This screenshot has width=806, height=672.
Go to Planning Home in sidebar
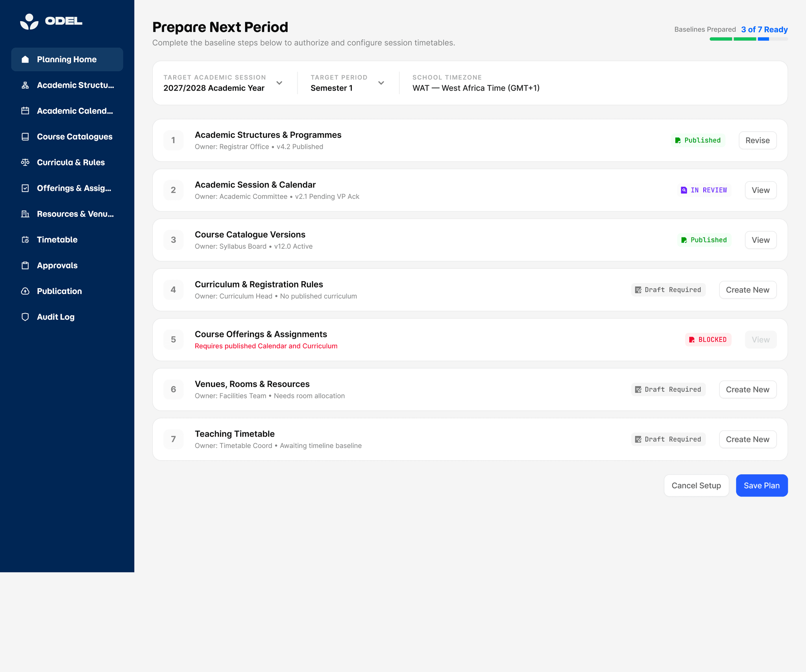(x=67, y=59)
